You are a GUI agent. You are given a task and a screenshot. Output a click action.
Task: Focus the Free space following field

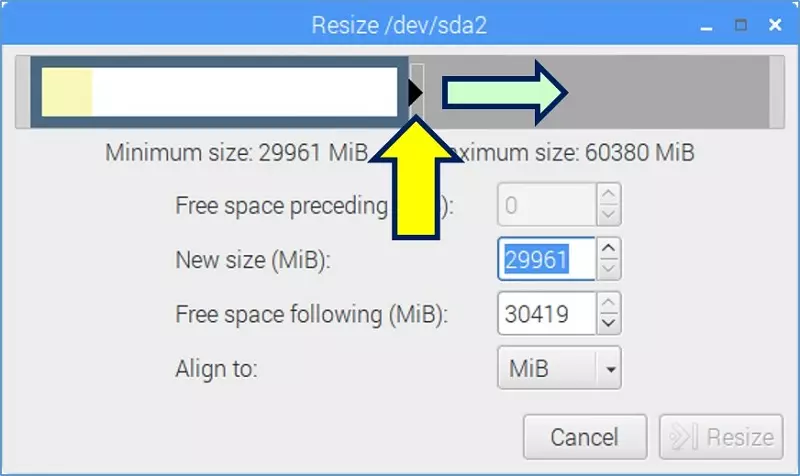click(546, 313)
